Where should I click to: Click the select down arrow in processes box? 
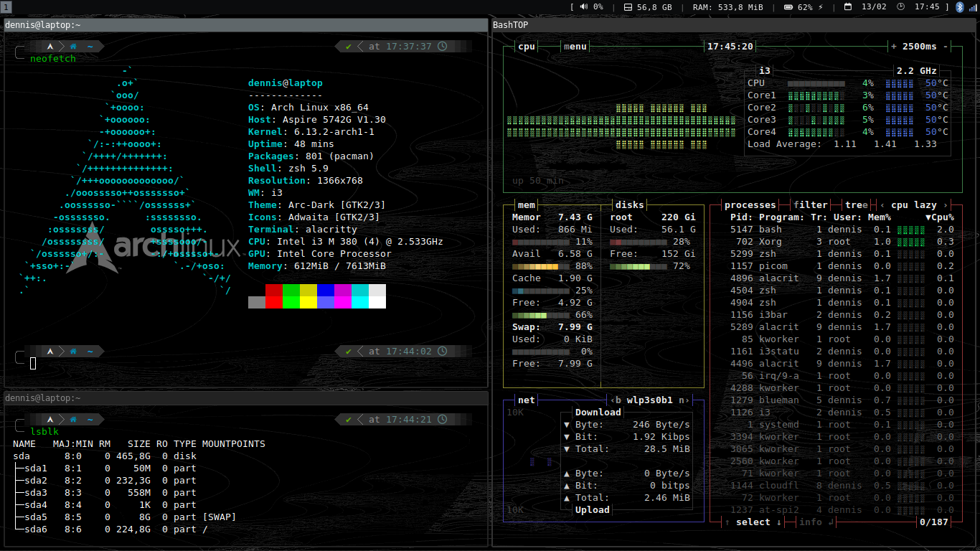coord(779,522)
